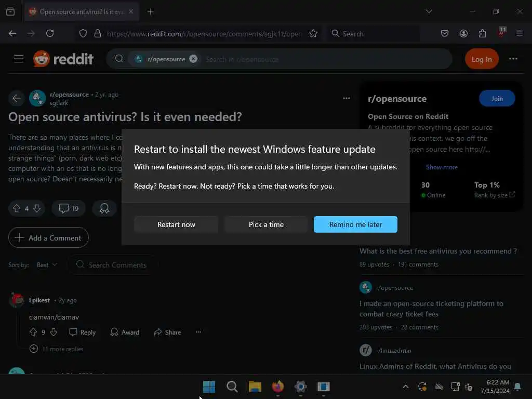Go to Reddit home via logo

coord(63,59)
